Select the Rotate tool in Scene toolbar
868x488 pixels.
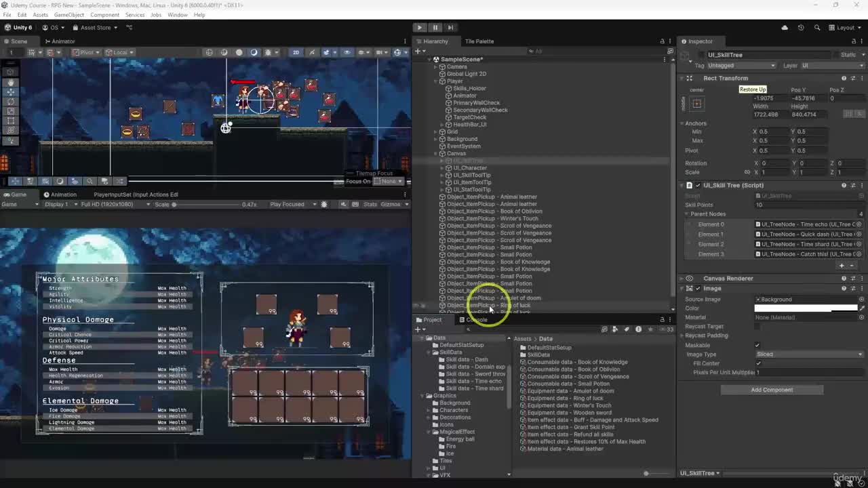point(11,102)
